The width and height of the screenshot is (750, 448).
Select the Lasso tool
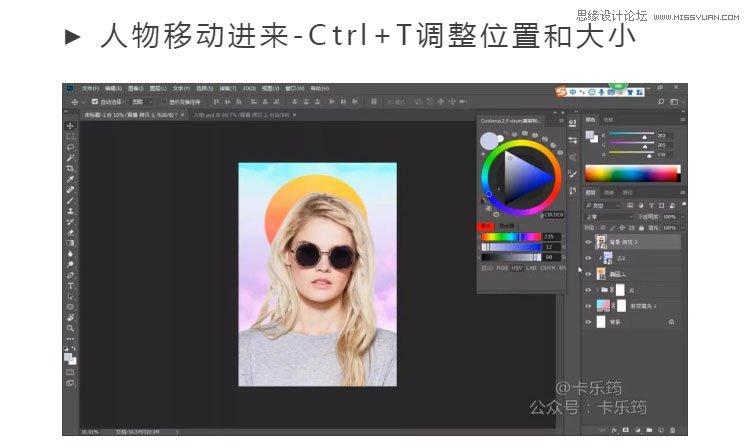point(70,147)
